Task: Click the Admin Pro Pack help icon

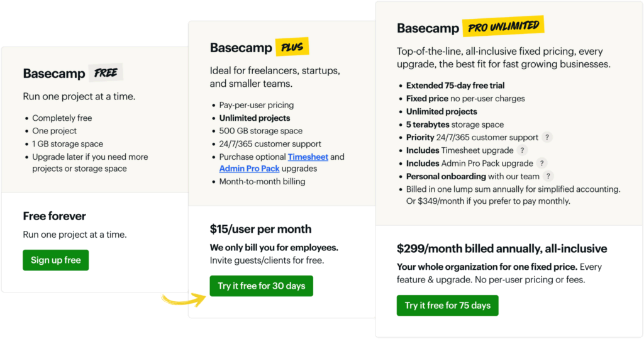Action: coord(542,164)
